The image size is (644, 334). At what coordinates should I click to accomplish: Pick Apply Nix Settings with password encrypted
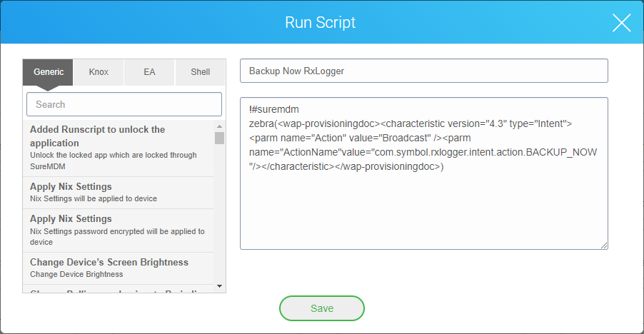tap(118, 230)
